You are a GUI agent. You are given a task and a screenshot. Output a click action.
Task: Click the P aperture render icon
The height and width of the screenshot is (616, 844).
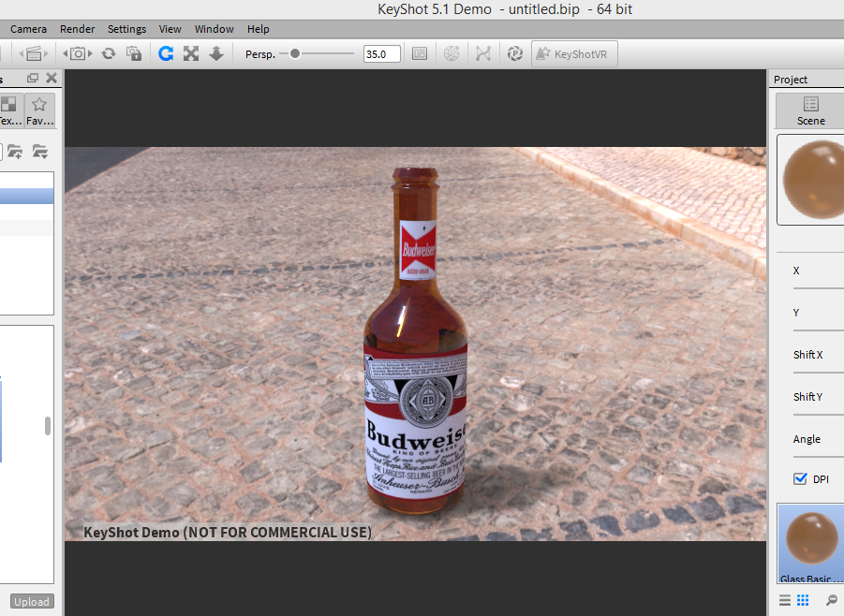pos(514,53)
